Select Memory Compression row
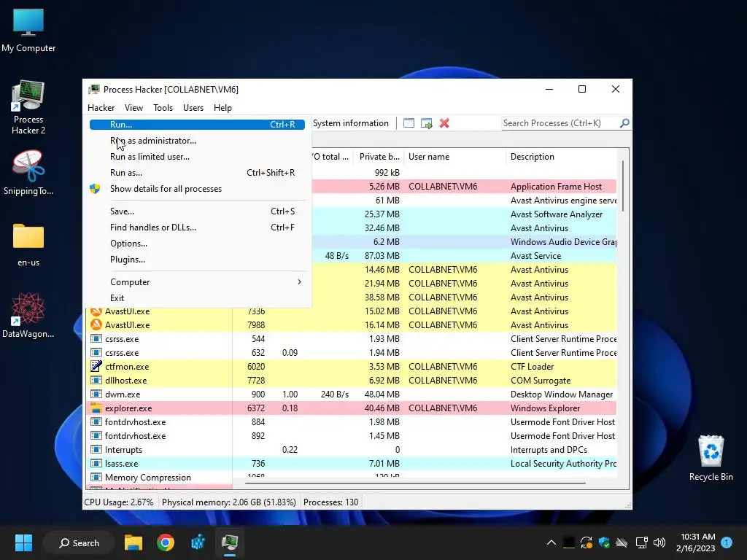The height and width of the screenshot is (560, 747). pos(352,477)
